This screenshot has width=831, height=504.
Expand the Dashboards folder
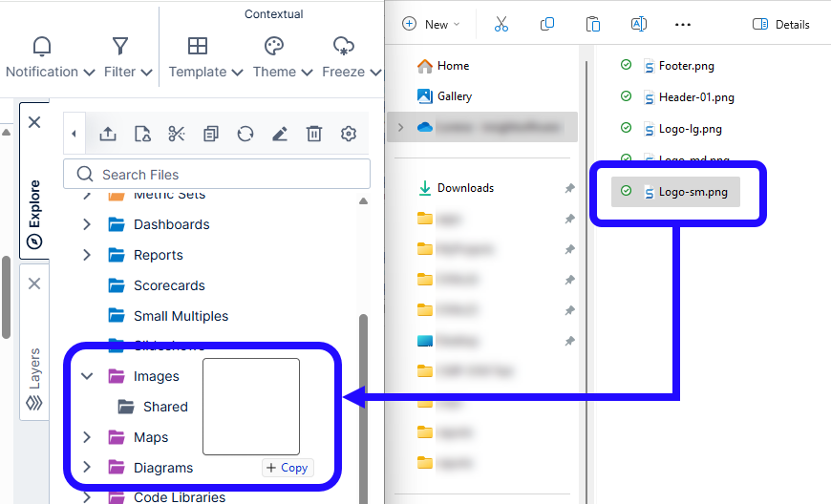87,224
